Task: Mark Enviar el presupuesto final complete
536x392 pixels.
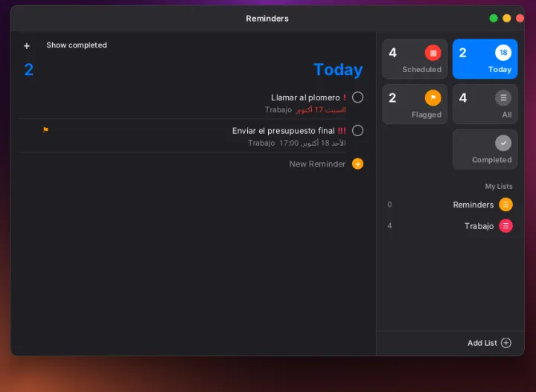Action: point(357,130)
